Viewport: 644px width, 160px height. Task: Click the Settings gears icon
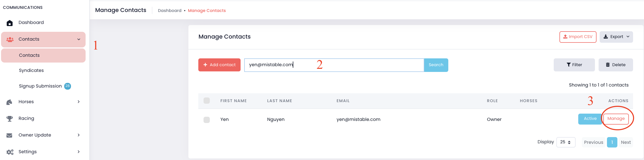[10, 152]
